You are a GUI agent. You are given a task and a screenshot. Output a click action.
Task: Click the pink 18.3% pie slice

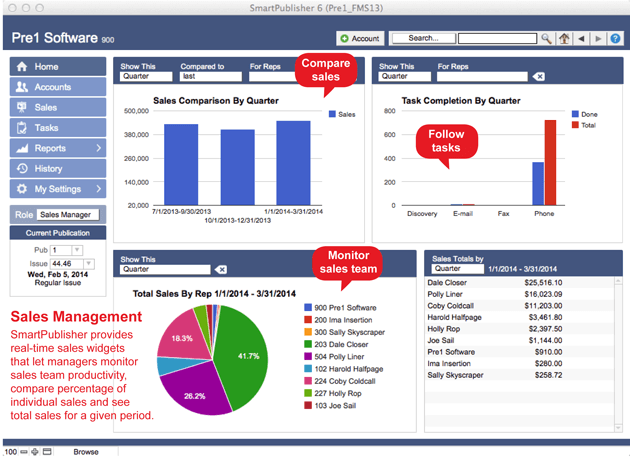pos(183,335)
